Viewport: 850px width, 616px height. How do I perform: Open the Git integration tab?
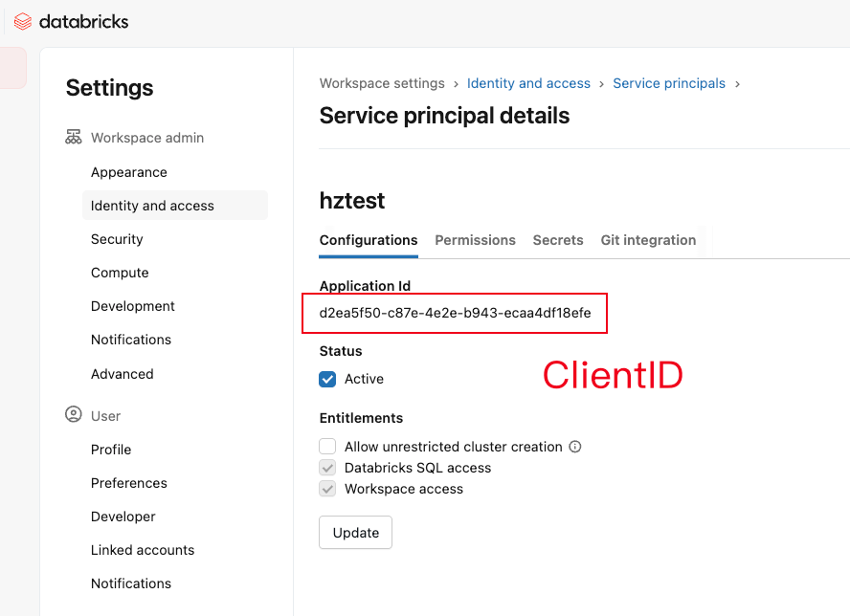[648, 240]
